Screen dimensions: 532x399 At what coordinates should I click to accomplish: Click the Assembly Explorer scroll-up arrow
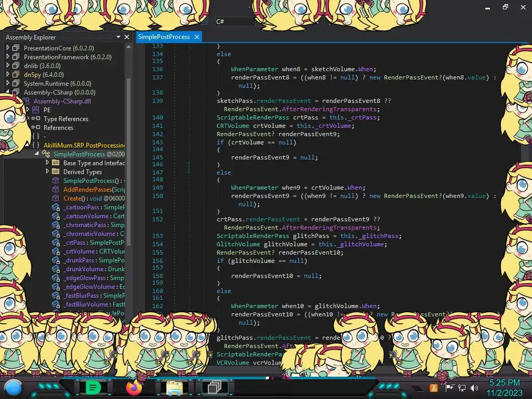pos(128,47)
